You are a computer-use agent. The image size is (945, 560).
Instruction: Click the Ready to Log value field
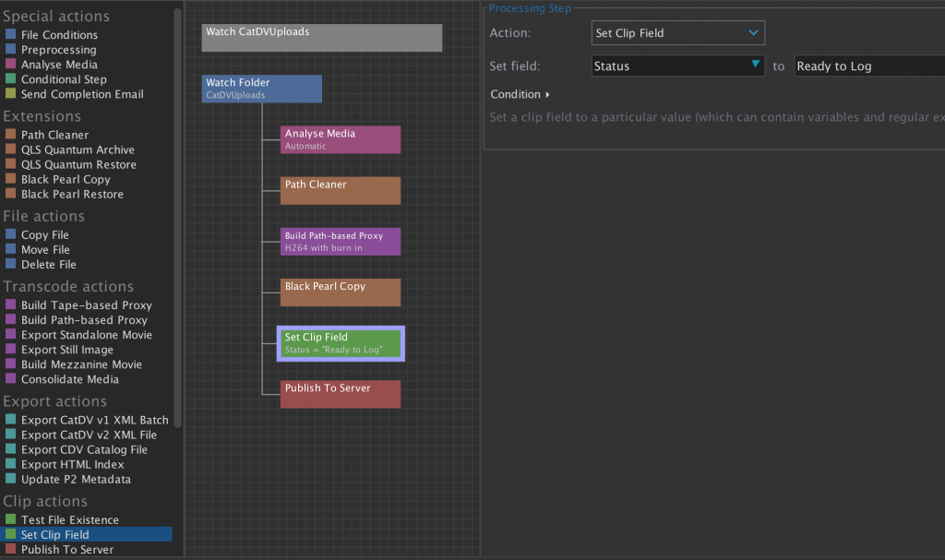coord(867,66)
